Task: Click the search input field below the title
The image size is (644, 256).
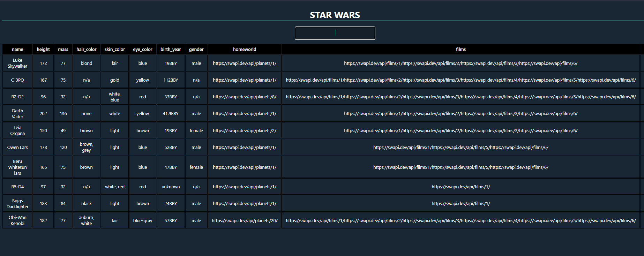Action: point(335,33)
